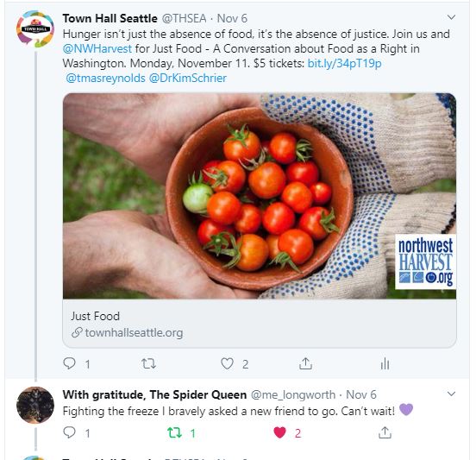Image resolution: width=476 pixels, height=460 pixels.
Task: Open the Town Hall Seattle display name
Action: click(x=110, y=18)
